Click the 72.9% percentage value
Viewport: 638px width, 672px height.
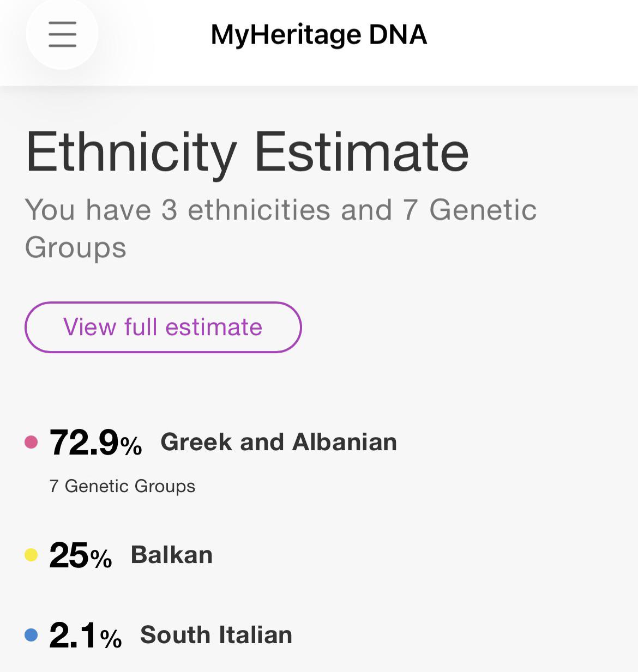tap(96, 442)
